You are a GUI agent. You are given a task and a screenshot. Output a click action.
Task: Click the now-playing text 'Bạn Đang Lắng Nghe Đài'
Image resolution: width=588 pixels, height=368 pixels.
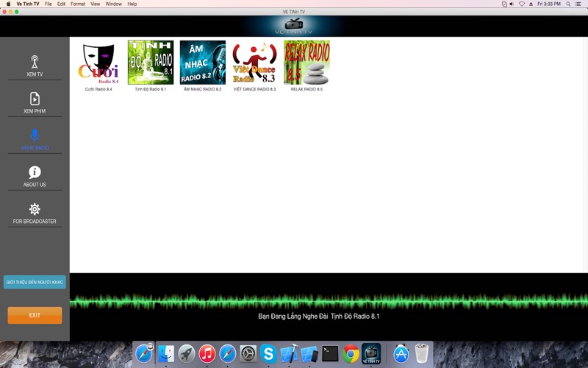pyautogui.click(x=293, y=316)
